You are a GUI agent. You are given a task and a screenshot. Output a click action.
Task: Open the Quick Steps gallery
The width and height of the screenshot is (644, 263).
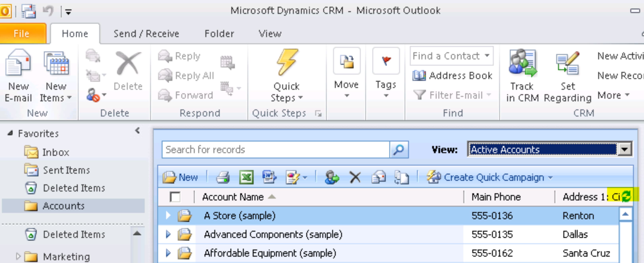(287, 76)
